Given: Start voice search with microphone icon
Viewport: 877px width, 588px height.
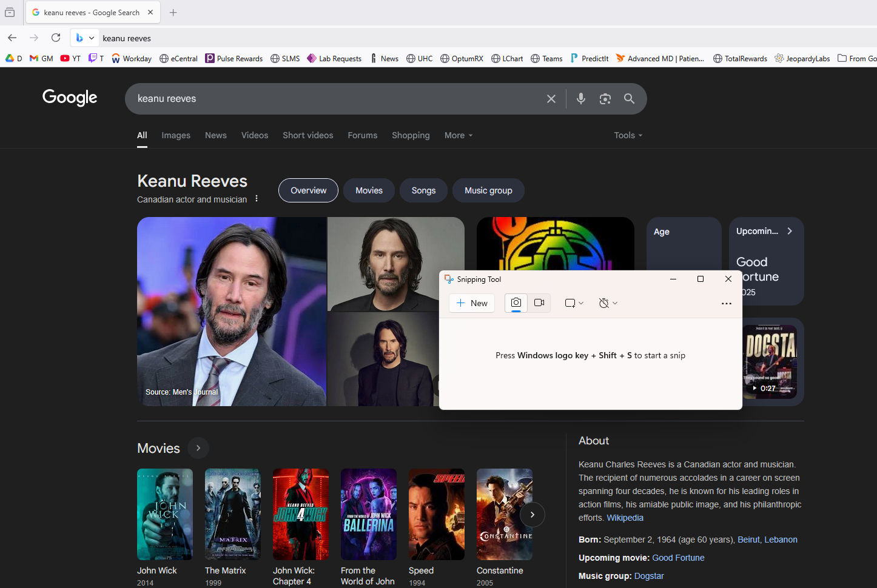Looking at the screenshot, I should pyautogui.click(x=580, y=99).
